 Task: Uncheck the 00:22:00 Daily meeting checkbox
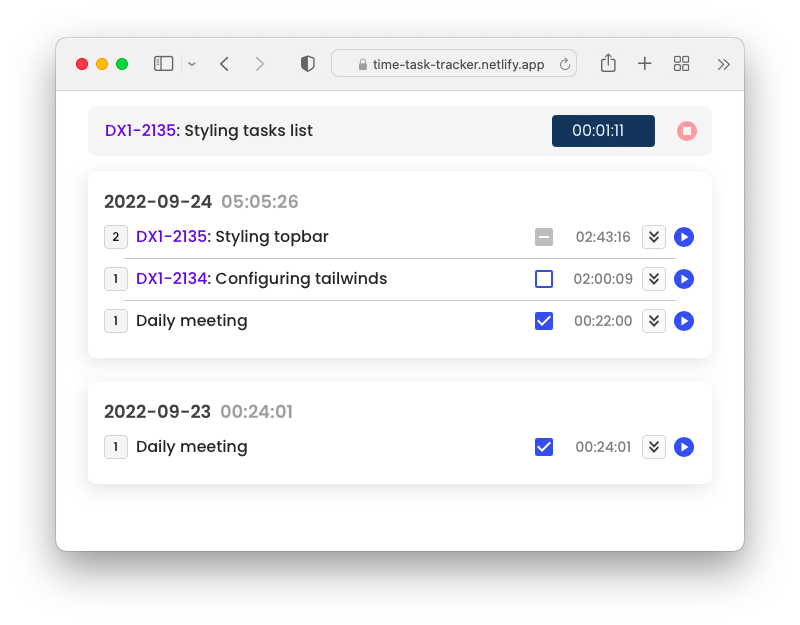(x=544, y=321)
